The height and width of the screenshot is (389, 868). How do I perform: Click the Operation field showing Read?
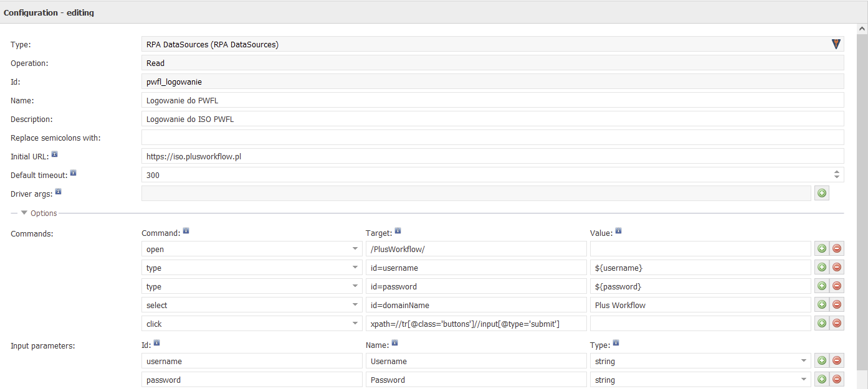492,63
